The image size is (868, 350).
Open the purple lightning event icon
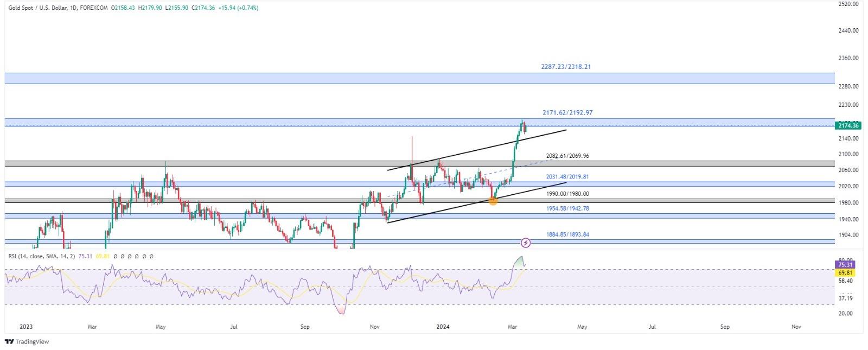coord(525,243)
